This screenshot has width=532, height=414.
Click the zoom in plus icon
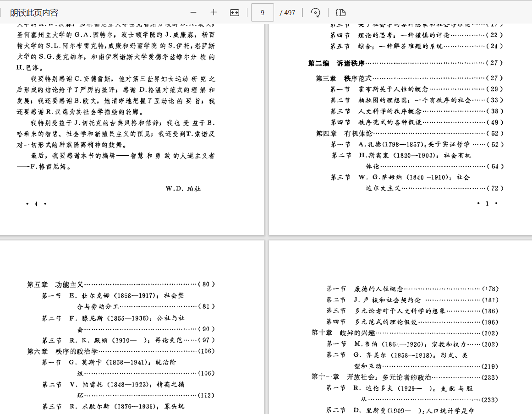[x=214, y=12]
